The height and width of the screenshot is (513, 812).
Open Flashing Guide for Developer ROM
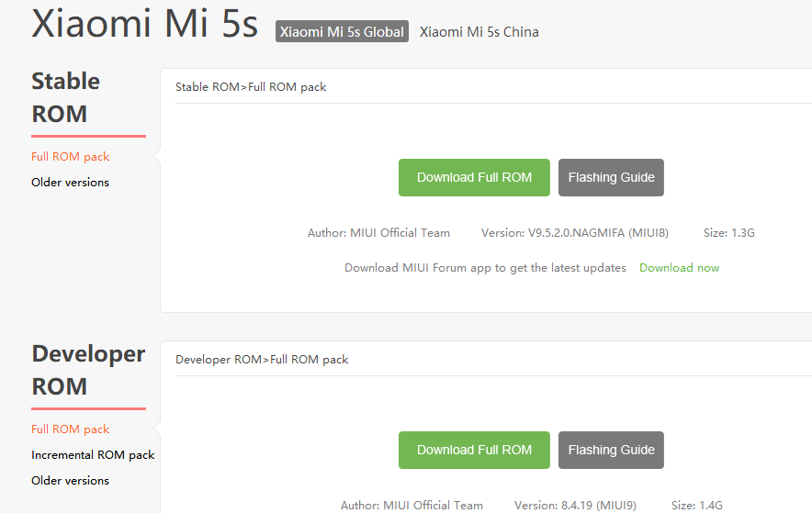[x=611, y=450]
